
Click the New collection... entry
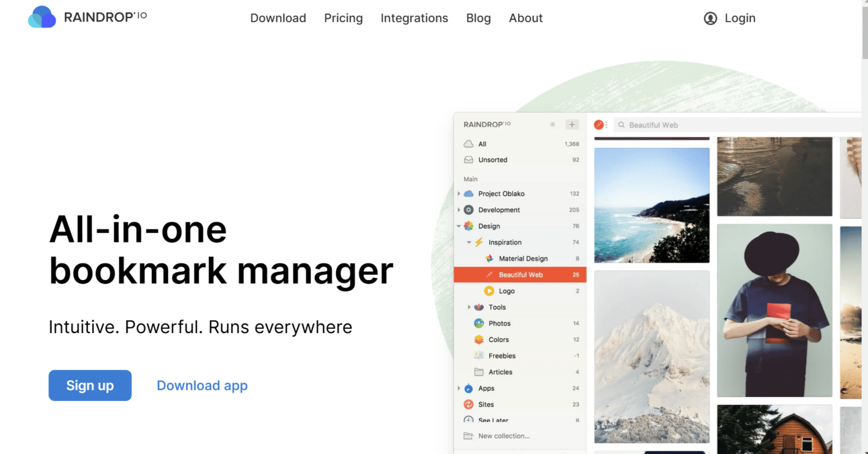click(x=504, y=436)
